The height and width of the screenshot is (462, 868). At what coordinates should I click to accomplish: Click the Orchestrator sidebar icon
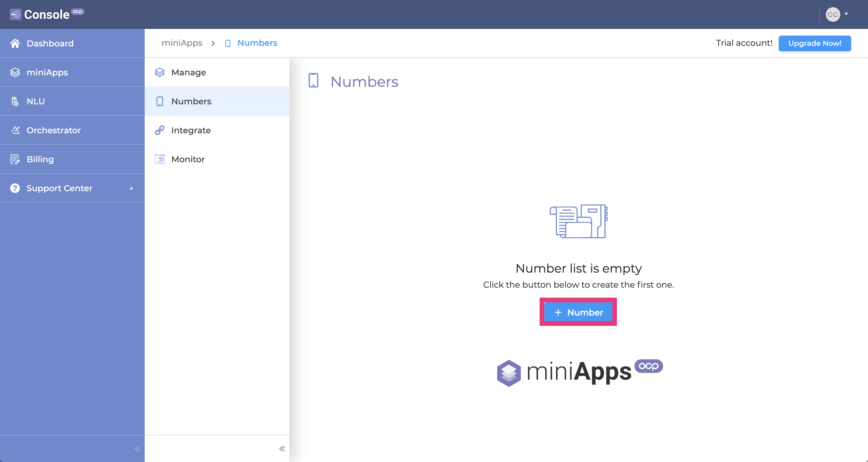point(15,130)
